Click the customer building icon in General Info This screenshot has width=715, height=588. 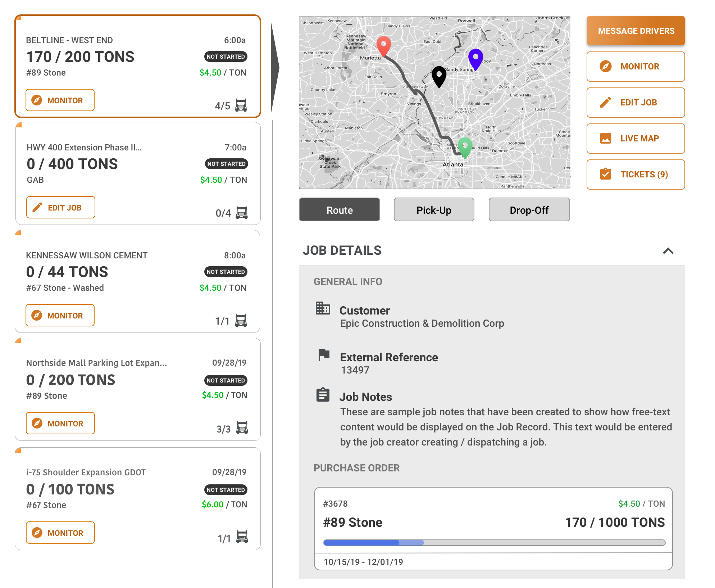pos(323,309)
